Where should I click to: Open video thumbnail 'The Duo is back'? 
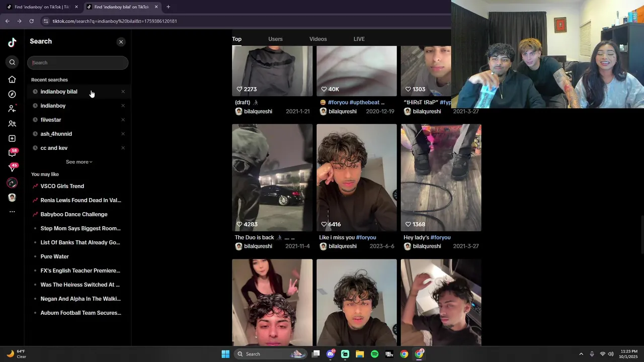272,177
